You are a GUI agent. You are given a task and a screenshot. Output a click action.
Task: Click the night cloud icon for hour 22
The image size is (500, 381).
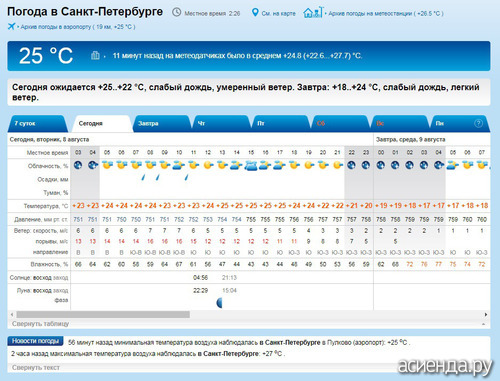pyautogui.click(x=351, y=165)
